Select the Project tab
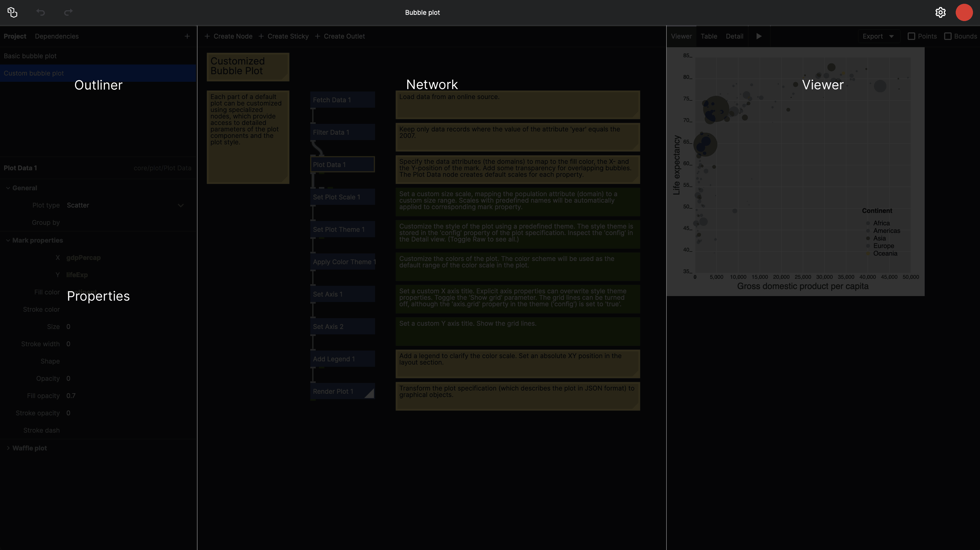The image size is (980, 550). (15, 36)
